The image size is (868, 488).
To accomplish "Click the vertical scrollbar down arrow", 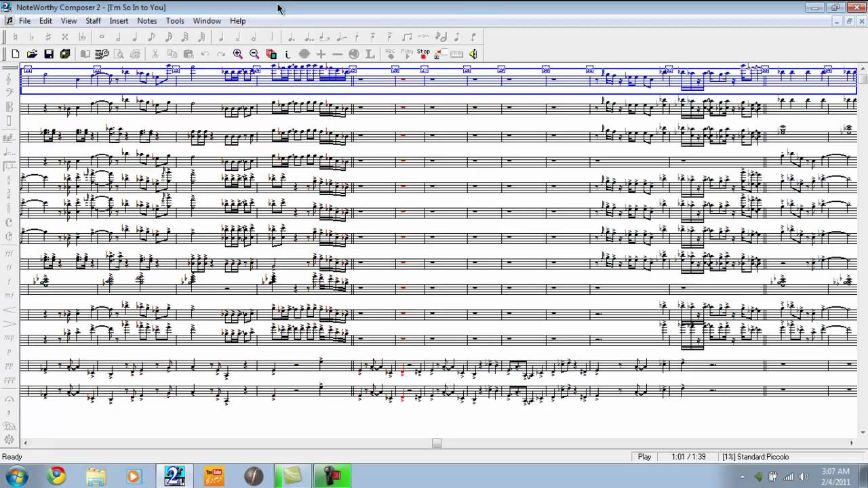I will (x=863, y=433).
